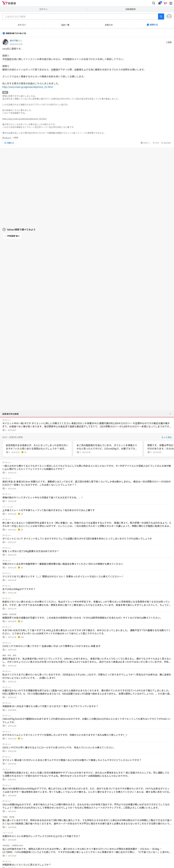Open card about あご肉の脂肪吸引
The height and width of the screenshot is (868, 174).
click(x=108, y=449)
